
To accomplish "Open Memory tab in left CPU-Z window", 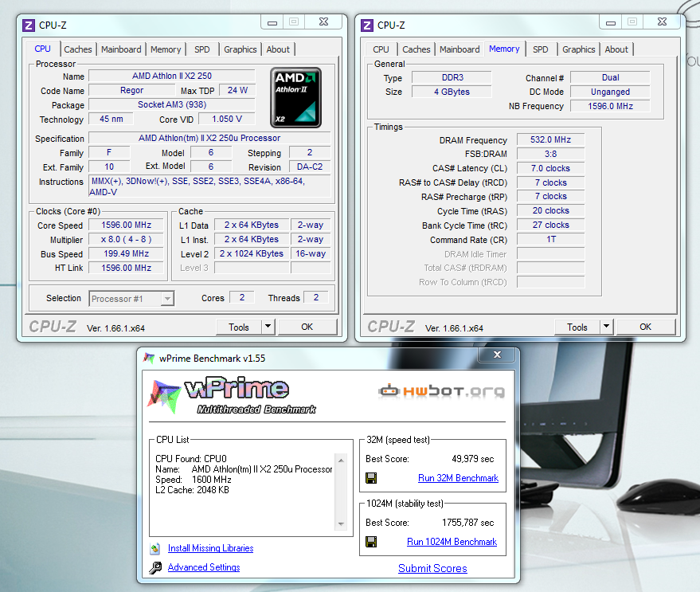I will pyautogui.click(x=166, y=49).
